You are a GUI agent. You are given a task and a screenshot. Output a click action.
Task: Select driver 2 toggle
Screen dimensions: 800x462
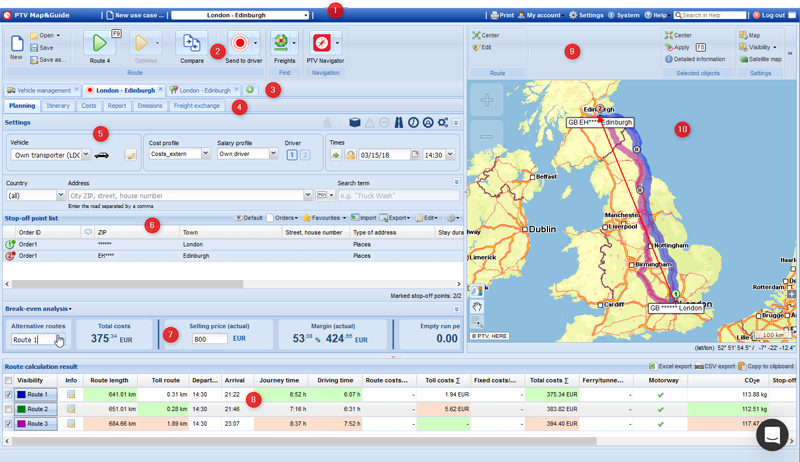coord(305,155)
